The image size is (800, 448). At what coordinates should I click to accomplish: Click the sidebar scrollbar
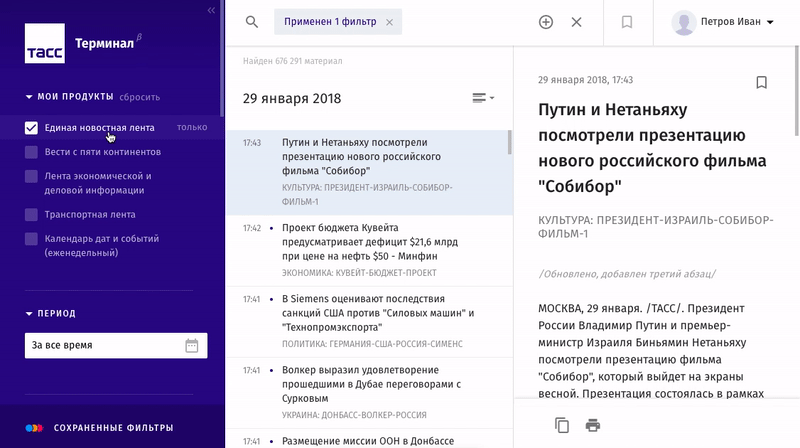click(x=222, y=59)
